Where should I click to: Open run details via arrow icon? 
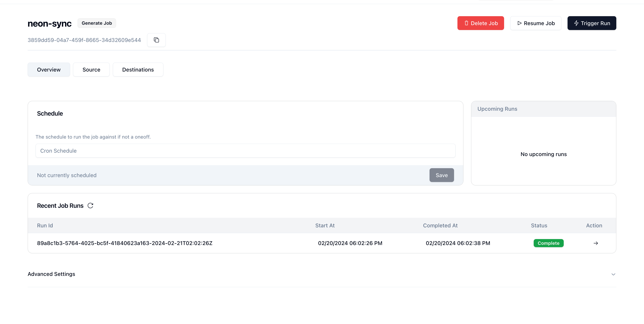click(x=596, y=243)
